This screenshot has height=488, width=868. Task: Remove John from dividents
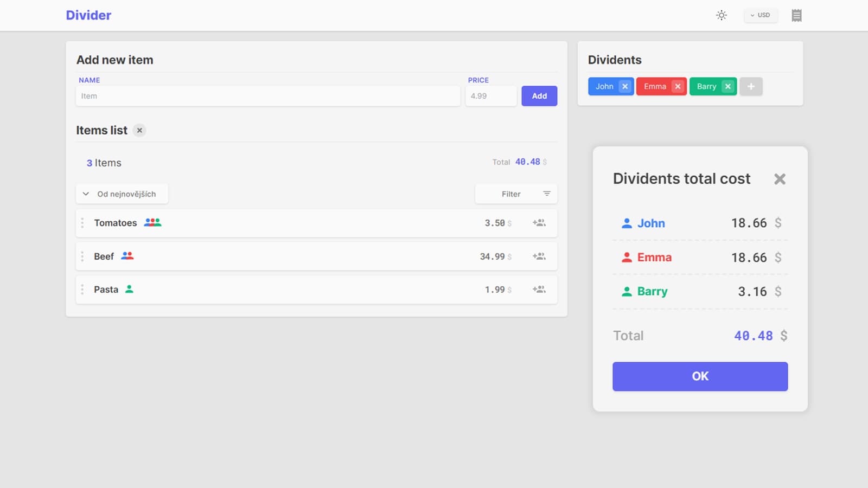pyautogui.click(x=625, y=87)
